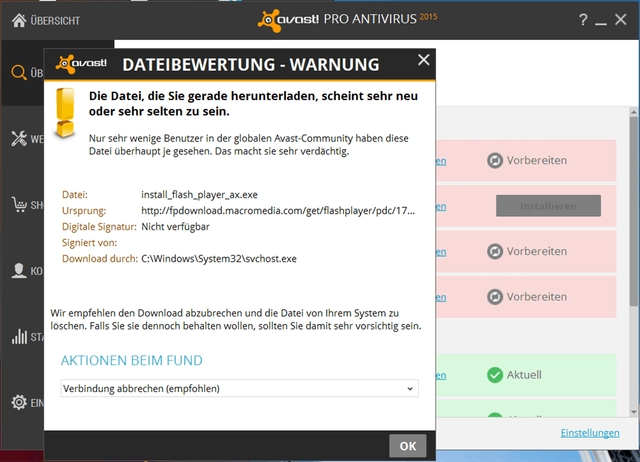The image size is (640, 462).
Task: Click the greyed Installieren button
Action: 548,206
